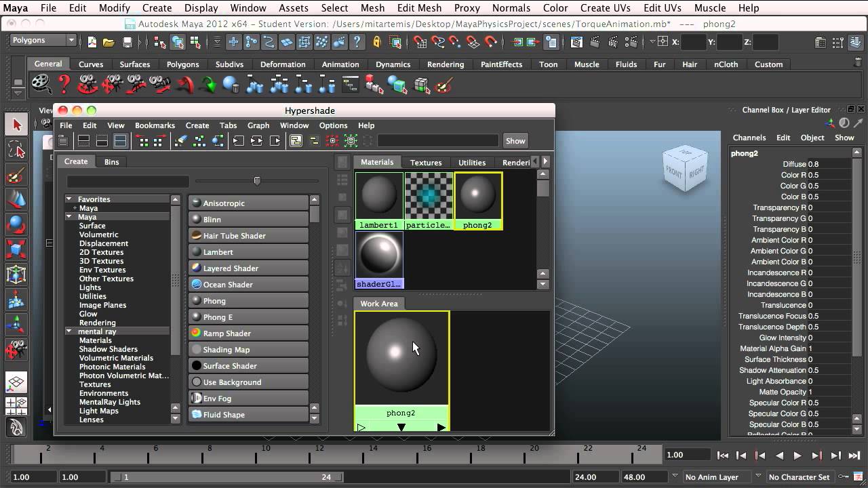Select the lambert1 material swatch

pos(379,201)
